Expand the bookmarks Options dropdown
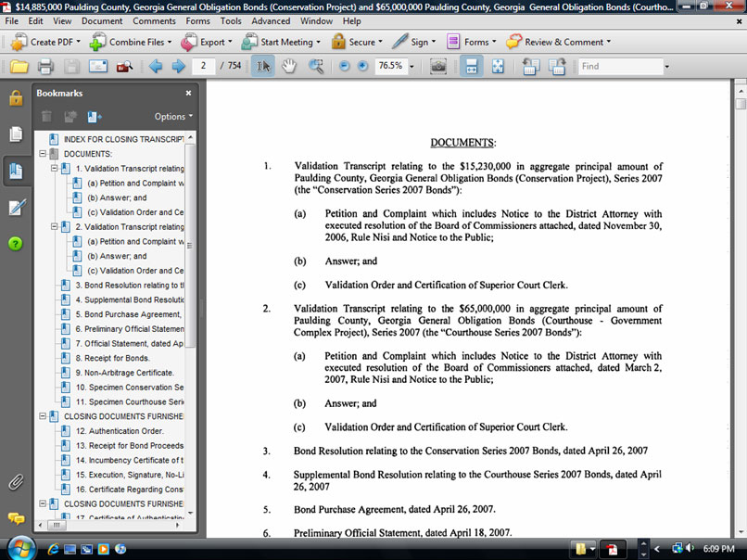This screenshot has height=560, width=747. [x=173, y=117]
